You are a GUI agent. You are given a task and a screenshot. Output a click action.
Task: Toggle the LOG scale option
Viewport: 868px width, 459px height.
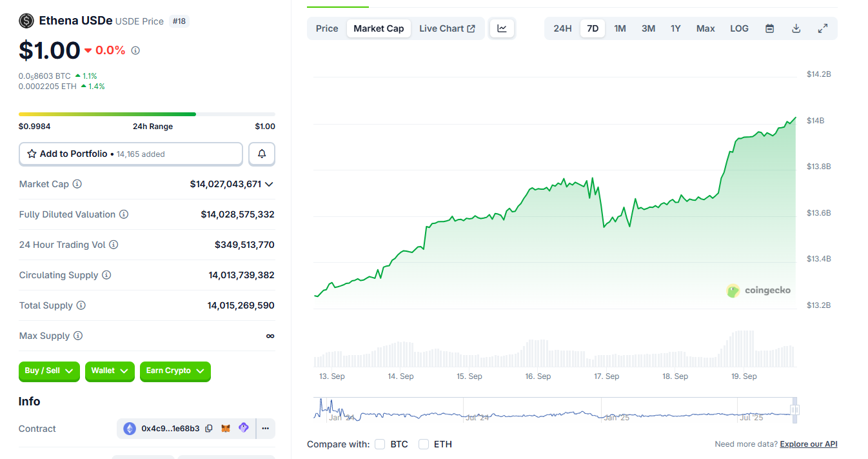739,28
